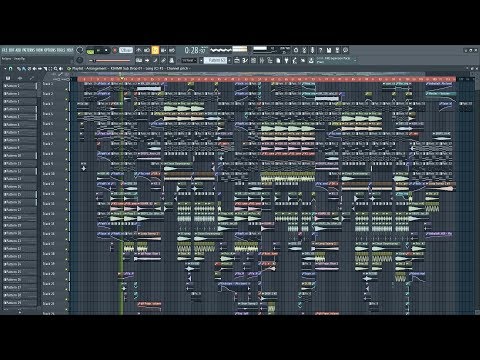
Task: Open the Tempo tapper icon
Action: click(295, 60)
